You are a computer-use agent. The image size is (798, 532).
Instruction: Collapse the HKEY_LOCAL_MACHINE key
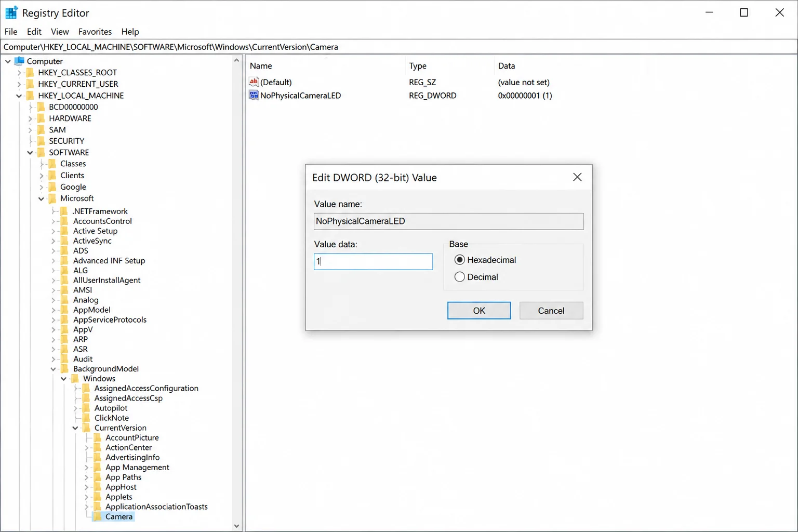pos(19,96)
